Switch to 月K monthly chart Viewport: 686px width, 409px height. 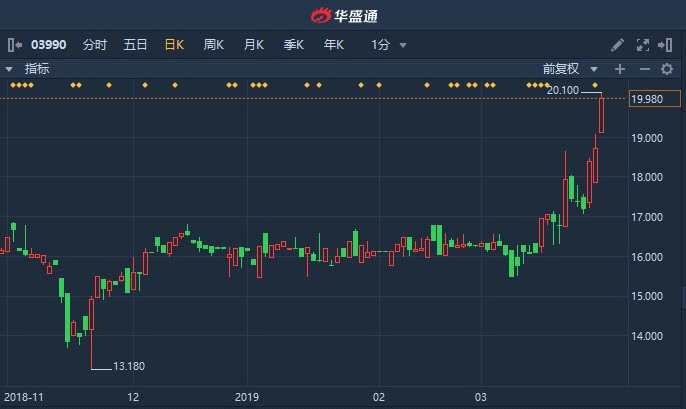coord(254,45)
